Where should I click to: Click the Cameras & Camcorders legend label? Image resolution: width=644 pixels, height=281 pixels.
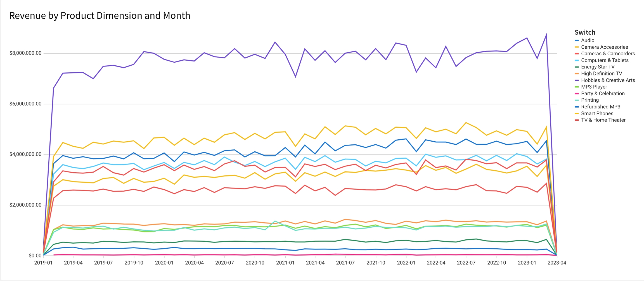(x=608, y=54)
